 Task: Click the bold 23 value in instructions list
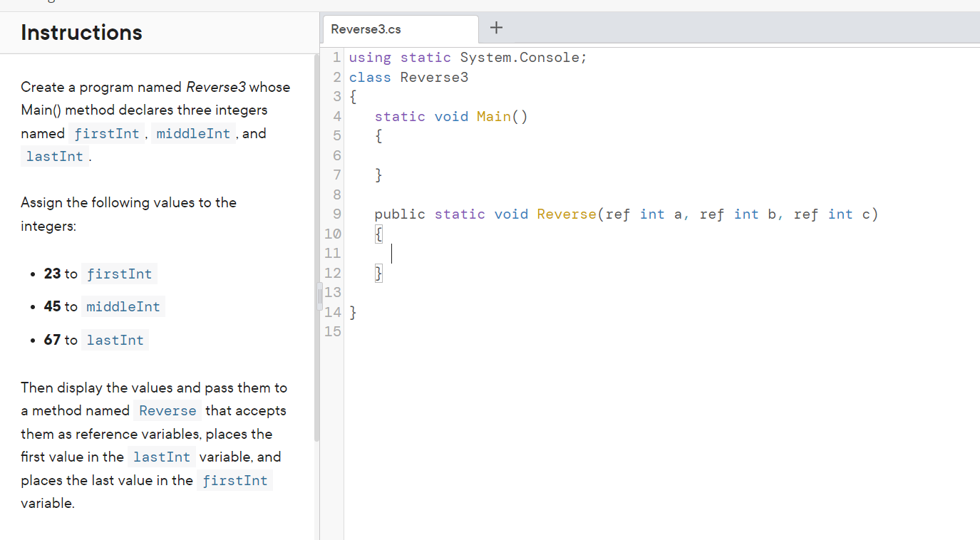[52, 273]
